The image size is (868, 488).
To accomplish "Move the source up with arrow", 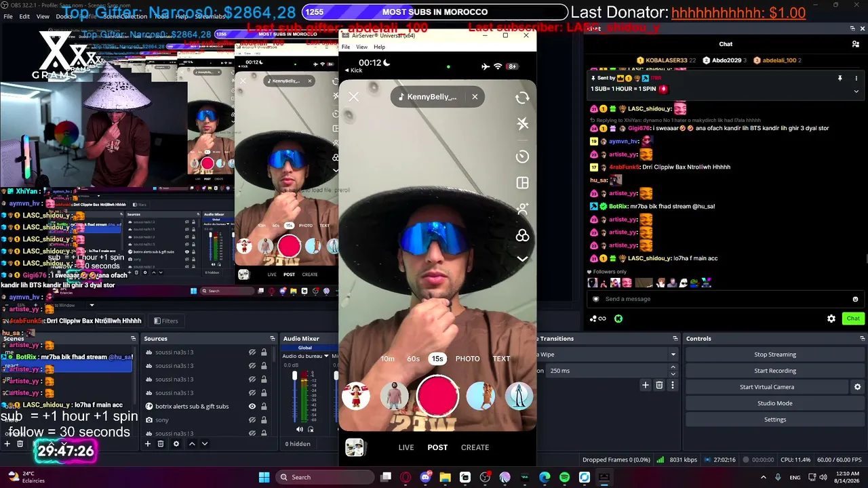I will (192, 444).
